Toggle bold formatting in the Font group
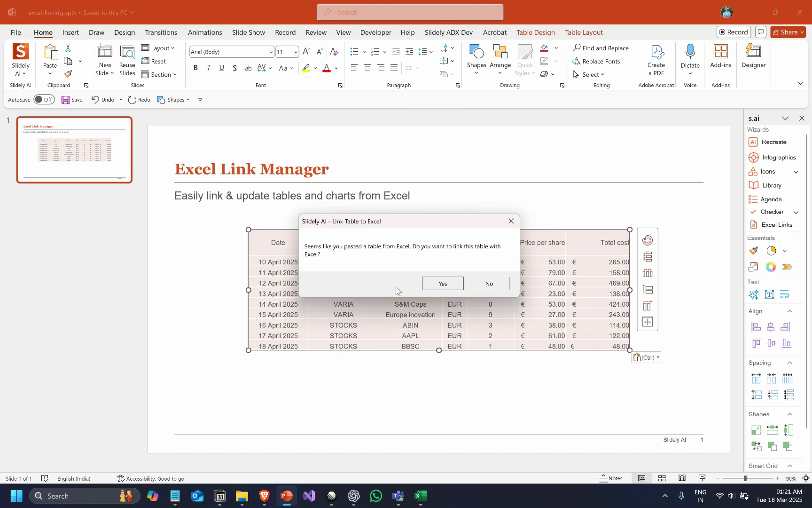812x508 pixels. coord(195,68)
